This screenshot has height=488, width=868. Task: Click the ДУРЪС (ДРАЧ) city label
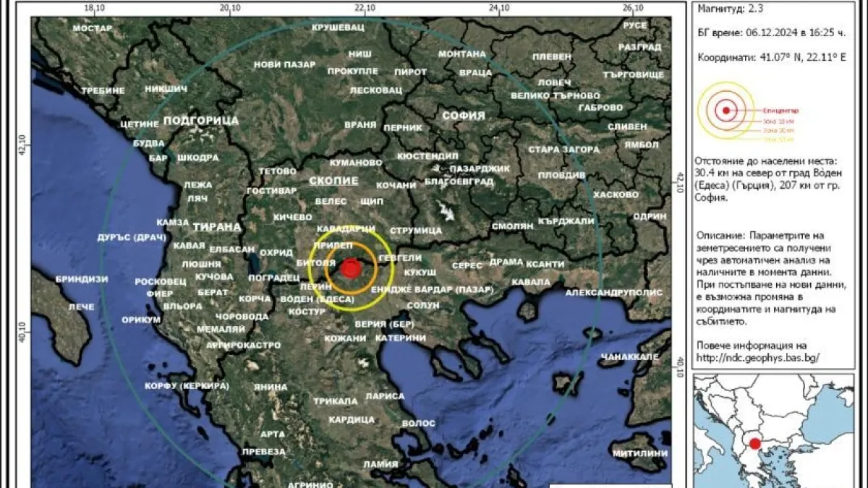[x=133, y=238]
